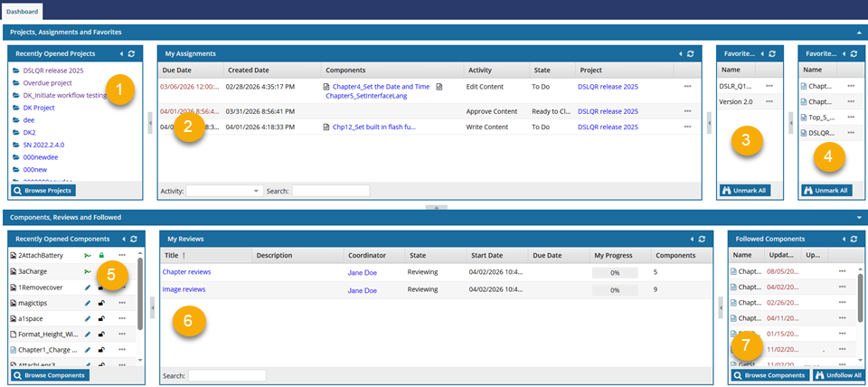
Task: Toggle the green lock on 2AttachBattery
Action: click(x=101, y=257)
